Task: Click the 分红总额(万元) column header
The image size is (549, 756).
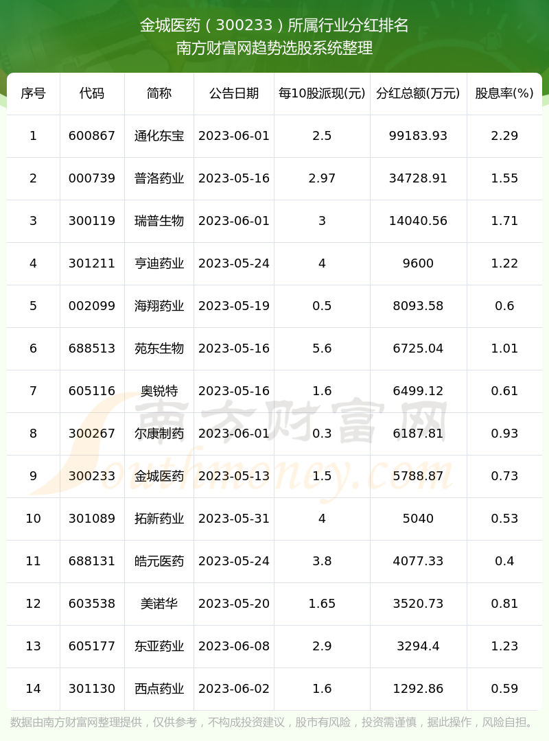Action: (x=418, y=93)
